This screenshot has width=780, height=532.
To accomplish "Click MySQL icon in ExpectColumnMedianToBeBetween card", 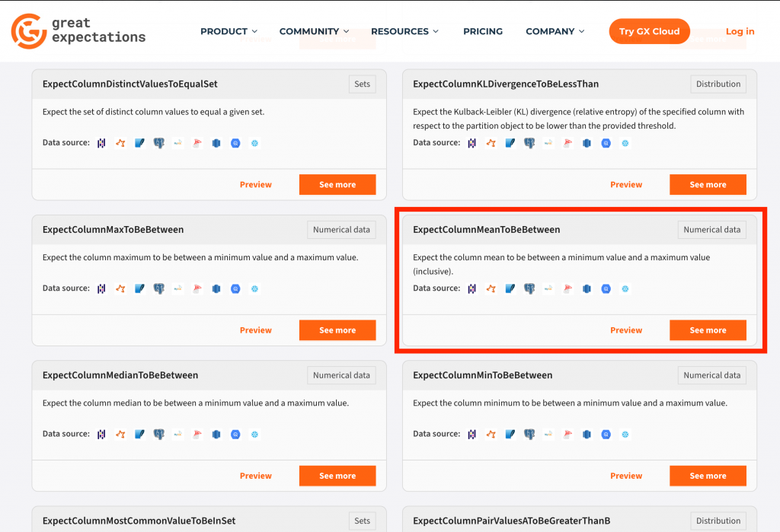I will pos(178,434).
